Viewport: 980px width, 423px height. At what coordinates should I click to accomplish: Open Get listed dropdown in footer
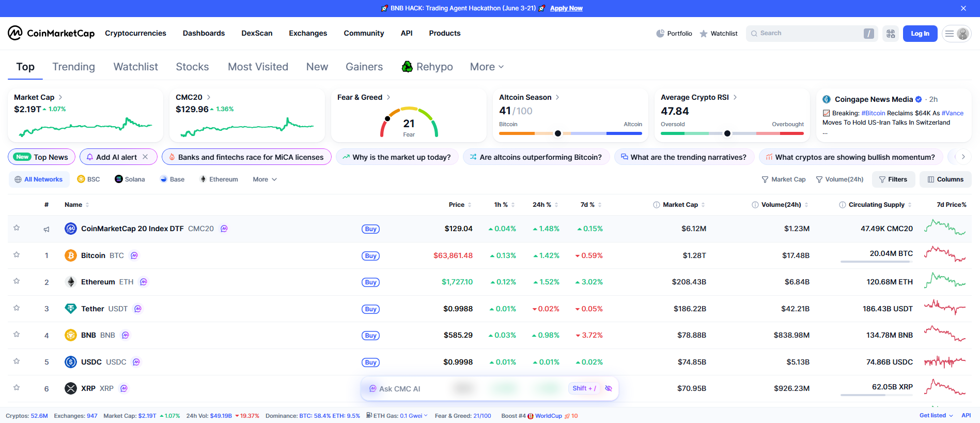pyautogui.click(x=936, y=416)
